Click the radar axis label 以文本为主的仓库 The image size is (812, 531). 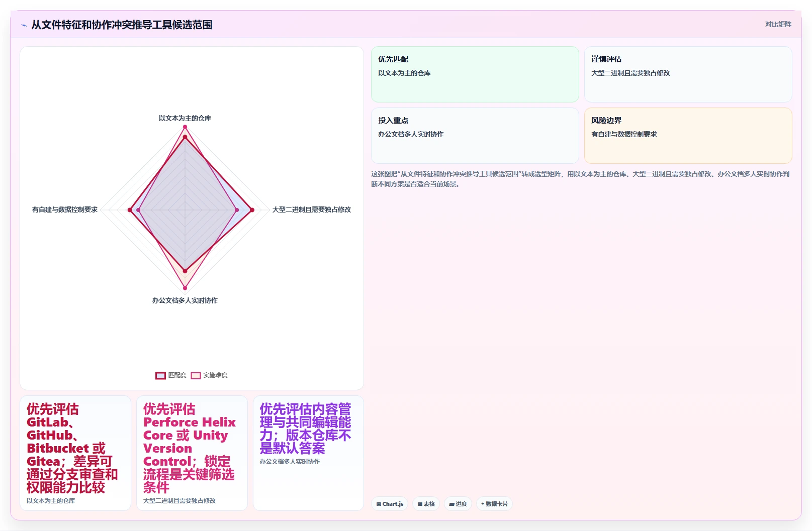(185, 118)
